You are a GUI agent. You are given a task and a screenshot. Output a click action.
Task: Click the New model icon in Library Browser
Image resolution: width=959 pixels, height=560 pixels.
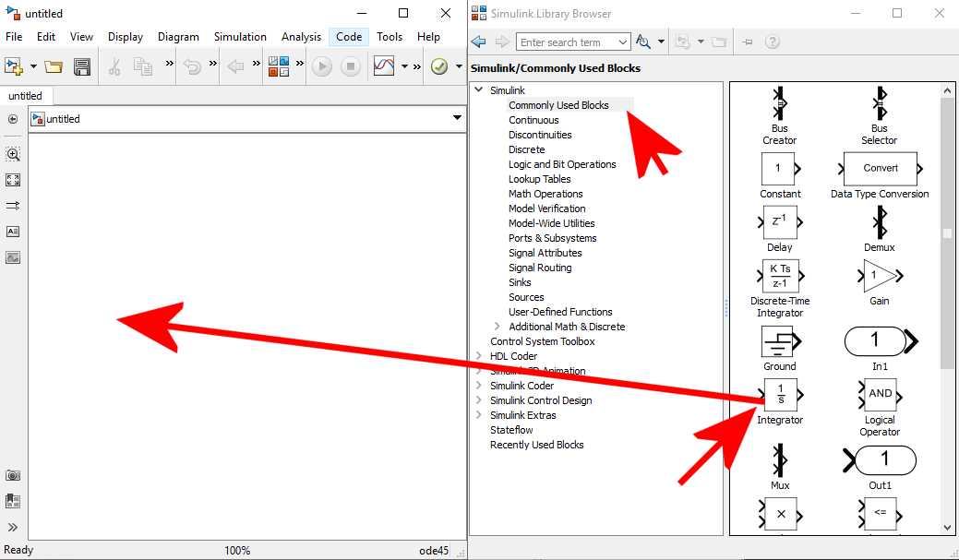pos(682,42)
